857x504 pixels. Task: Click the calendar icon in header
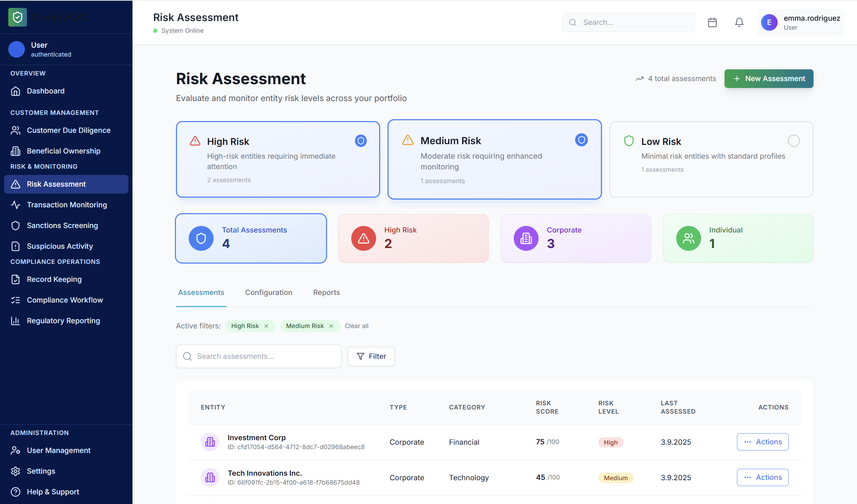(712, 22)
